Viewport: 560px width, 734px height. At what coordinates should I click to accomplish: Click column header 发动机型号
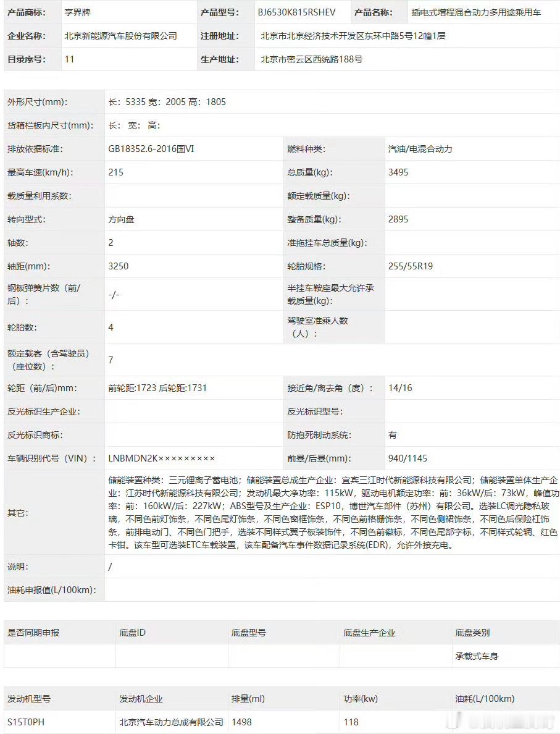point(29,699)
